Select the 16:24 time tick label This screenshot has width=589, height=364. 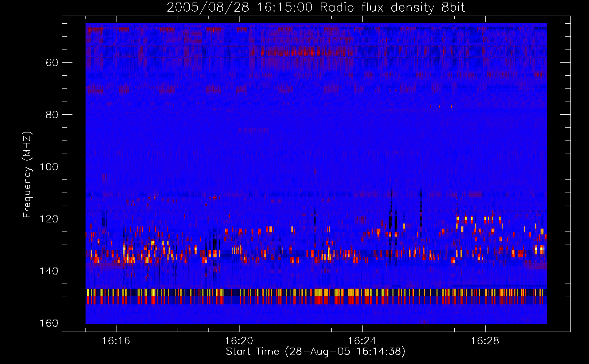click(362, 341)
